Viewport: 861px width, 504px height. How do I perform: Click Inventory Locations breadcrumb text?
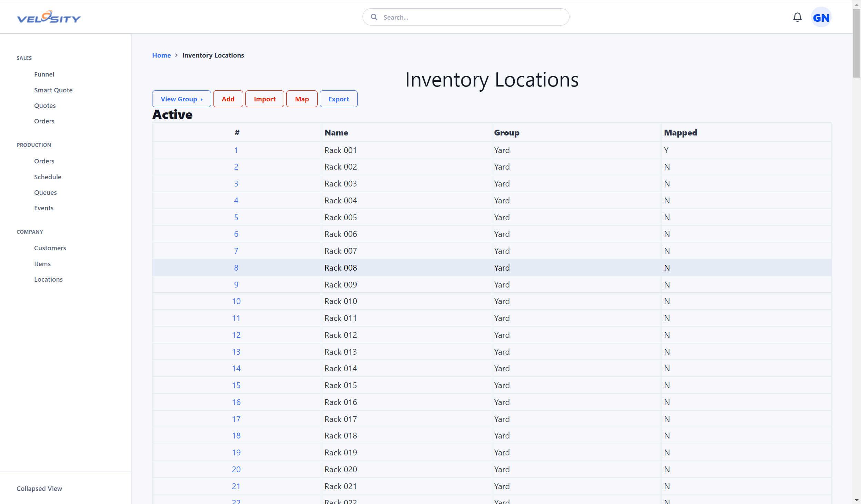click(213, 55)
